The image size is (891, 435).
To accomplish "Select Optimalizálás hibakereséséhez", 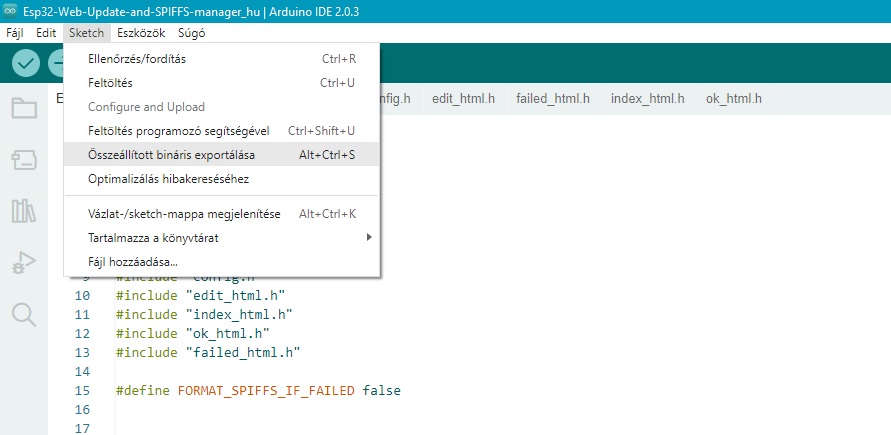I will [222, 179].
